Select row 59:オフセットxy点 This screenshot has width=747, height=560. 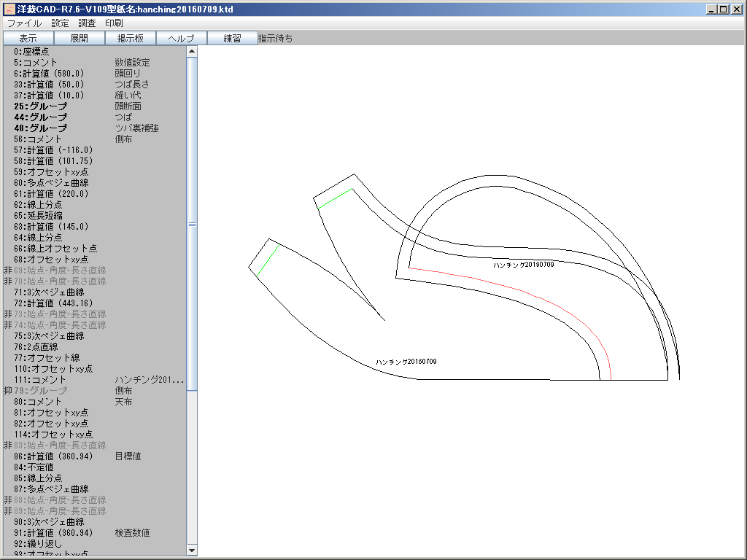(95, 172)
